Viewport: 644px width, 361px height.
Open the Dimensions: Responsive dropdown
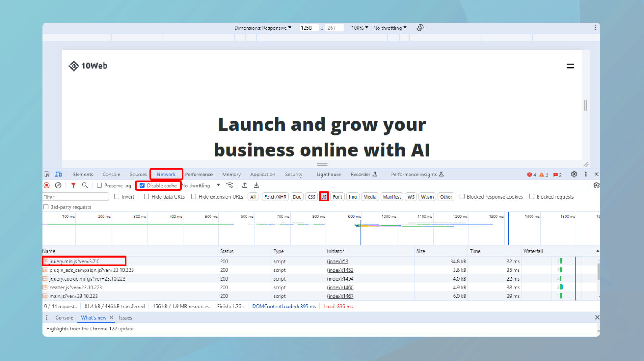263,28
